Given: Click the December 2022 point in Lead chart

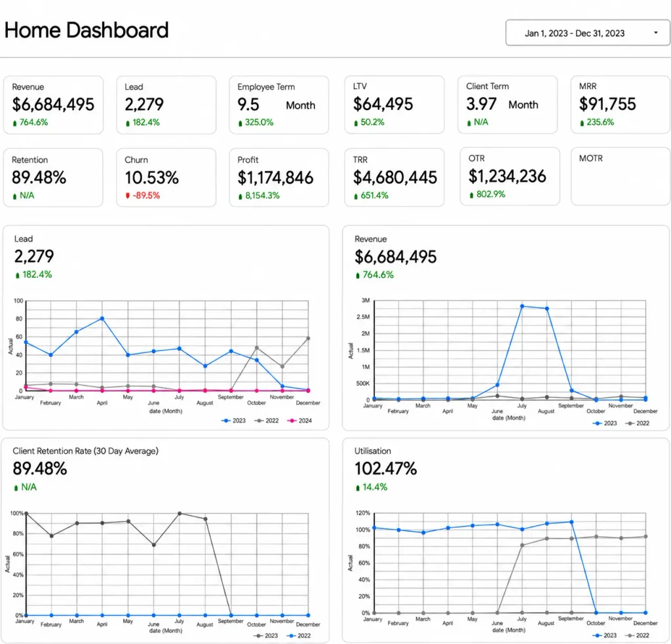Looking at the screenshot, I should click(308, 338).
